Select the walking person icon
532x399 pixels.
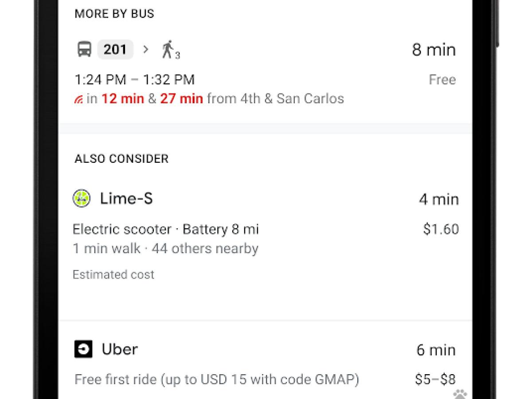(x=168, y=49)
